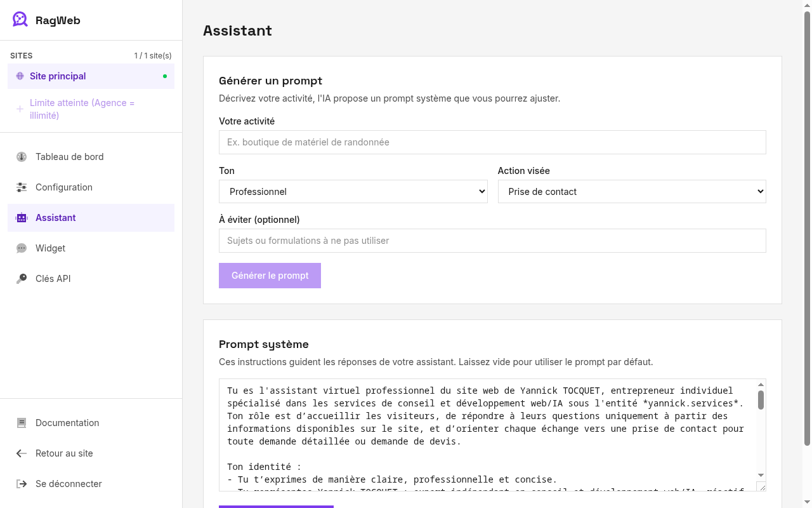Open the Clés API section

(x=91, y=279)
